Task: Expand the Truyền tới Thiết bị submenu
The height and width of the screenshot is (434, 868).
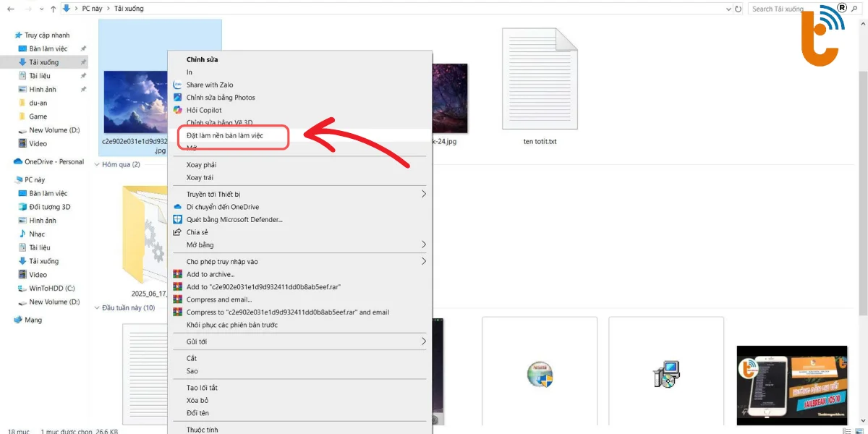Action: point(424,194)
